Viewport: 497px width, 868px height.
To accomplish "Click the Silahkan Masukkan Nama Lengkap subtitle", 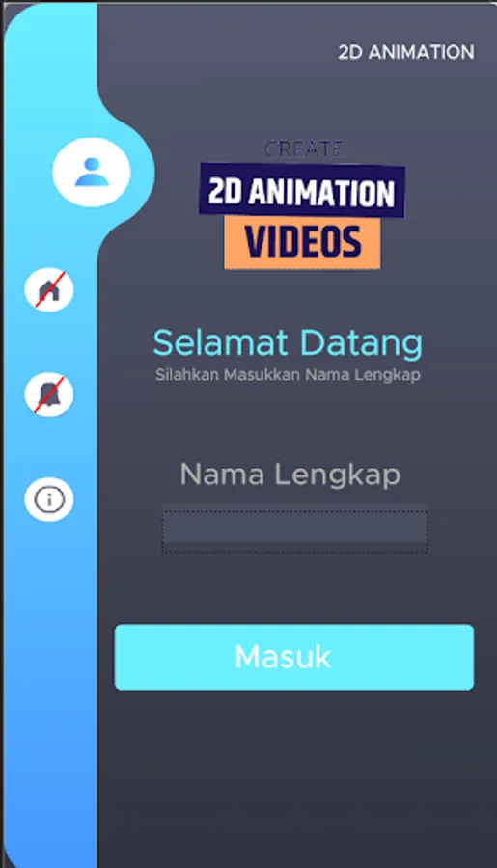I will [x=288, y=375].
